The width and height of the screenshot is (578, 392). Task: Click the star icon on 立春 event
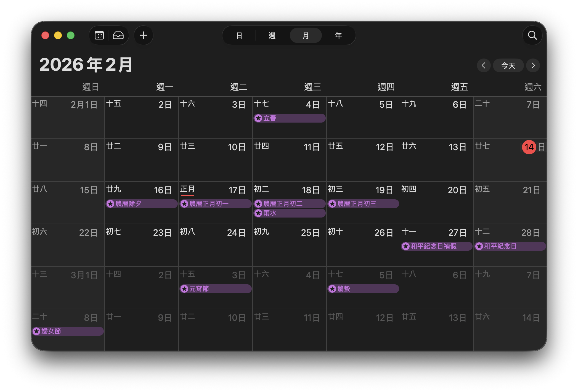pyautogui.click(x=258, y=118)
